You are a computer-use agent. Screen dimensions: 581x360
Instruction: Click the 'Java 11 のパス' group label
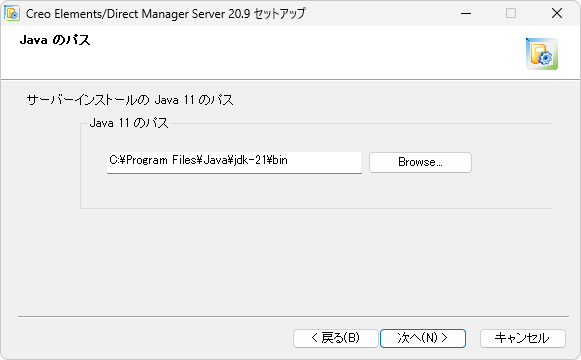[129, 123]
